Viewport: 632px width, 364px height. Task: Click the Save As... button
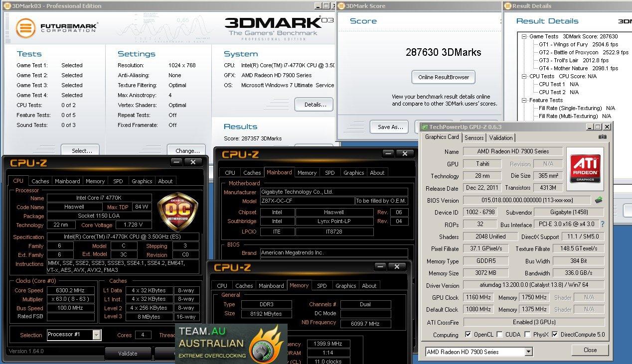click(x=390, y=127)
